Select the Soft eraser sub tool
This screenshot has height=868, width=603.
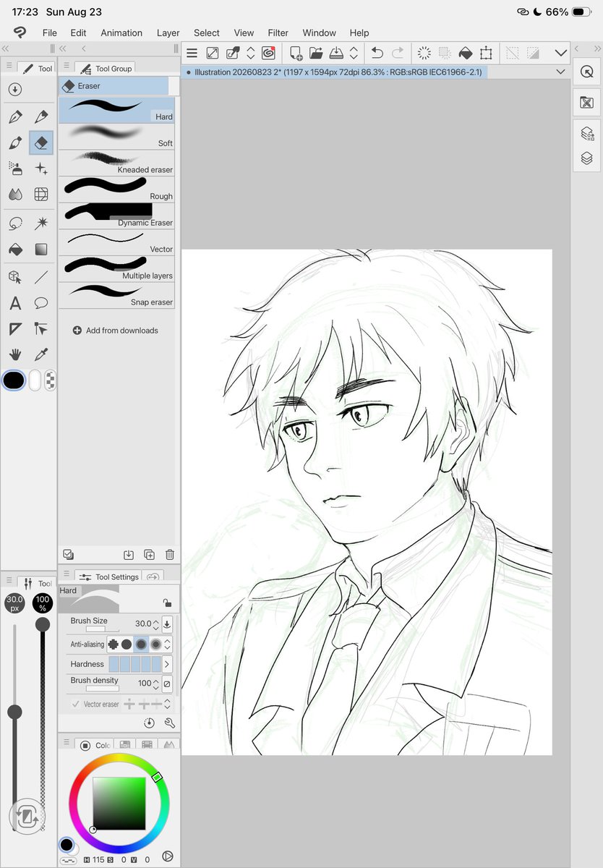coord(116,137)
